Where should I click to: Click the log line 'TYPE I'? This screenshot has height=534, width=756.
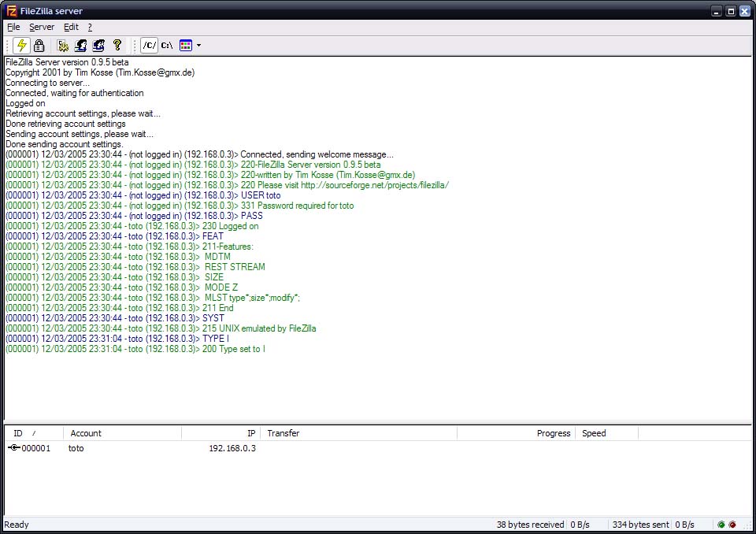(x=117, y=339)
